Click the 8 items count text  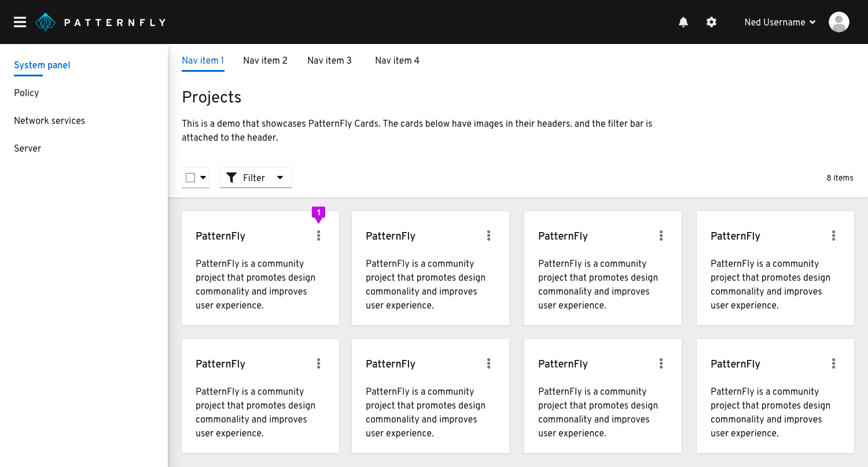840,178
